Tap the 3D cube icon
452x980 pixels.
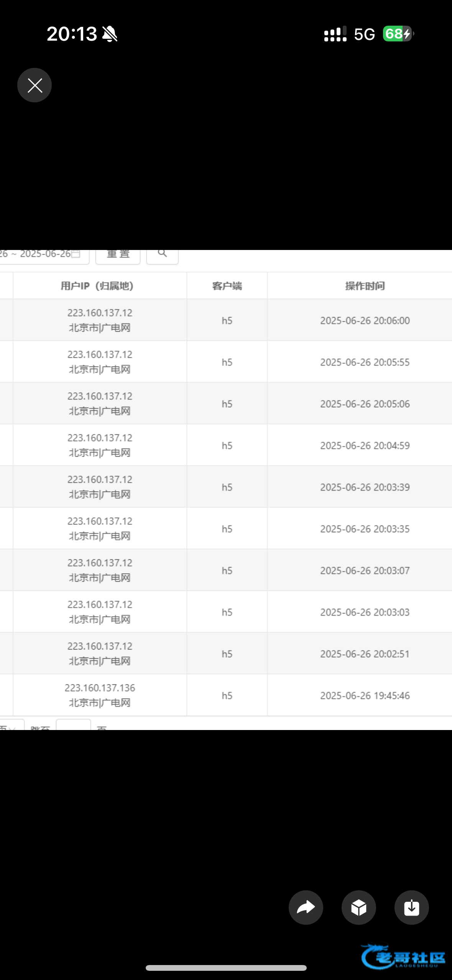358,907
